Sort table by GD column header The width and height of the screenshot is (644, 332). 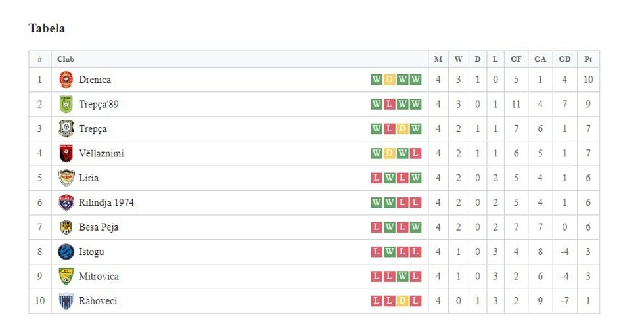pos(564,59)
